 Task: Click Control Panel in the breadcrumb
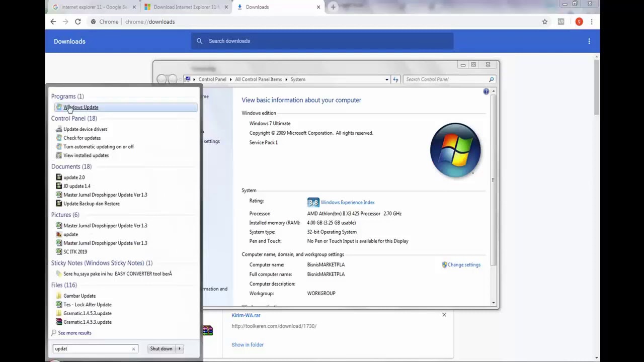click(212, 79)
